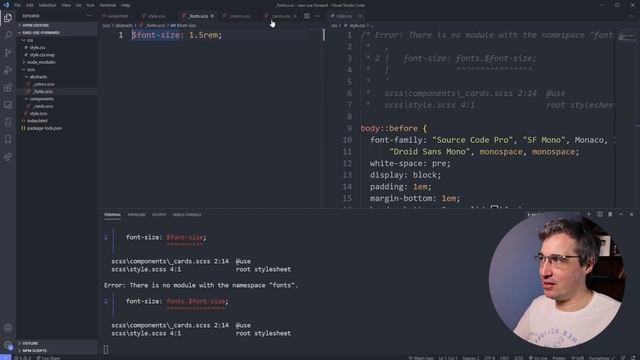
Task: Create a new terminal with plus icon
Action: (589, 214)
